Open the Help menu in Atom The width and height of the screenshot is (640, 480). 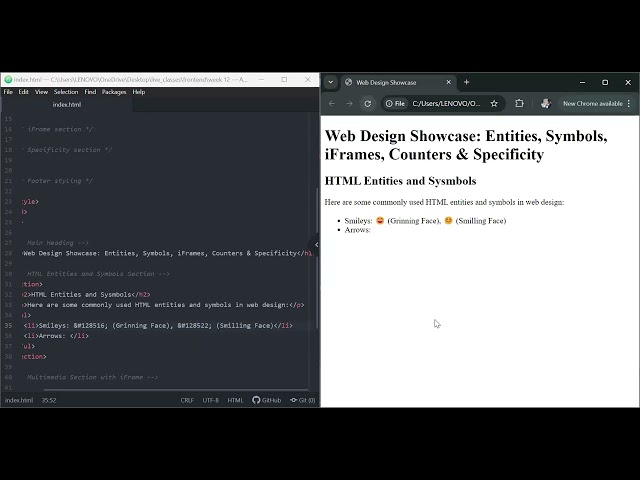(139, 92)
